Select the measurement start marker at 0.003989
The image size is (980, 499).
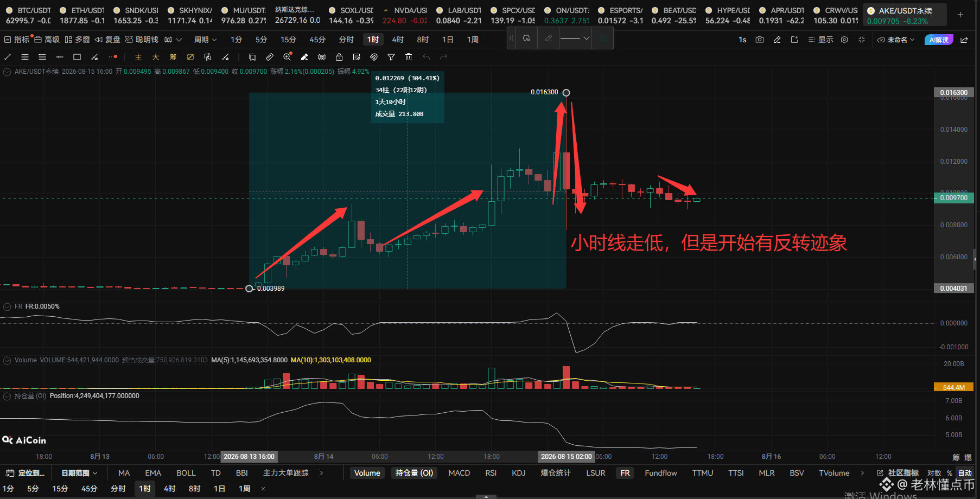249,289
